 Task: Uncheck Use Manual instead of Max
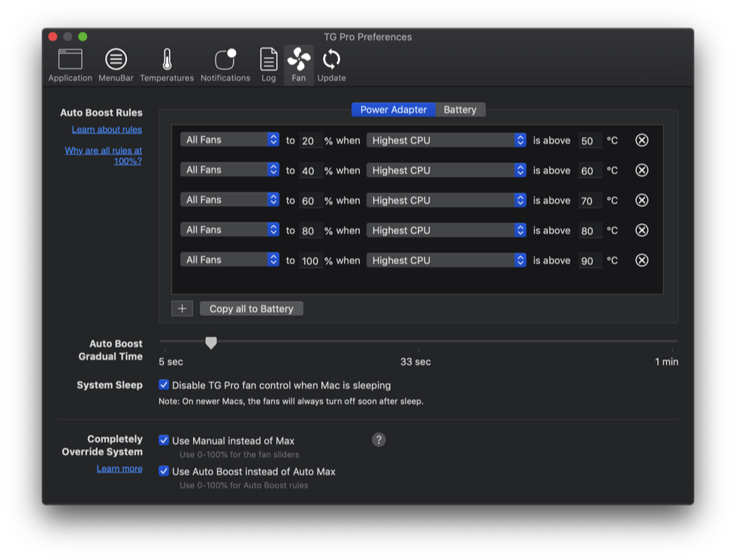tap(164, 441)
